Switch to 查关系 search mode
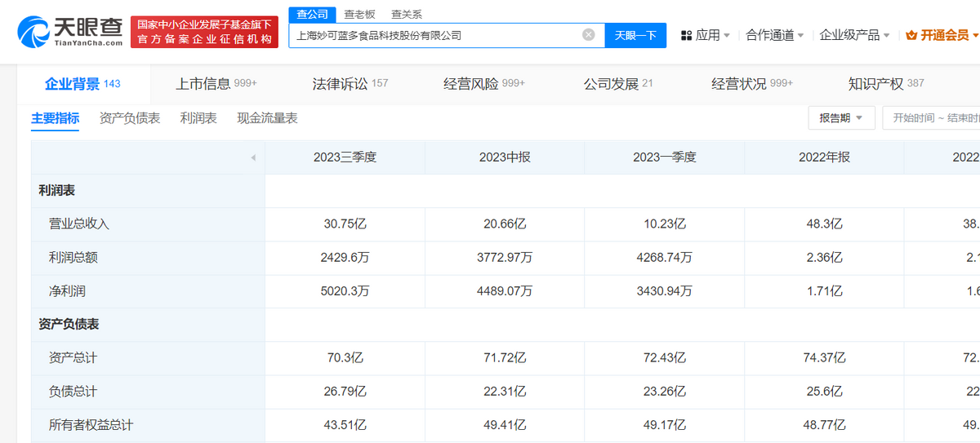 (407, 14)
